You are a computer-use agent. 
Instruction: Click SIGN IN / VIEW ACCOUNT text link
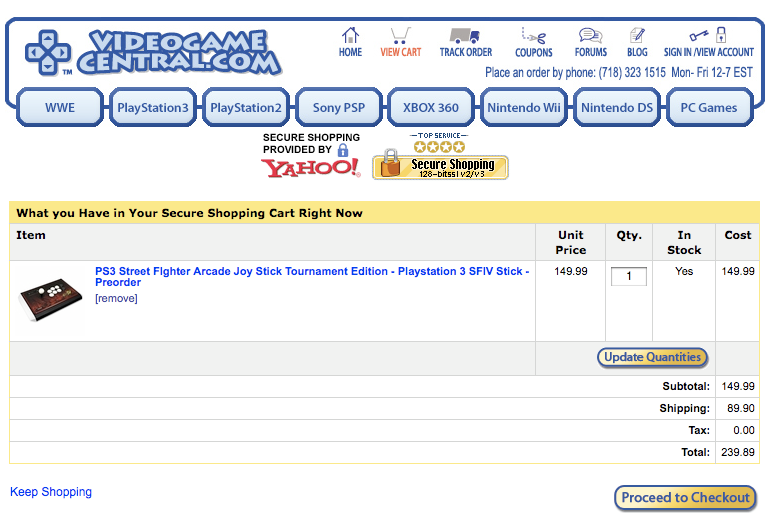(x=708, y=52)
